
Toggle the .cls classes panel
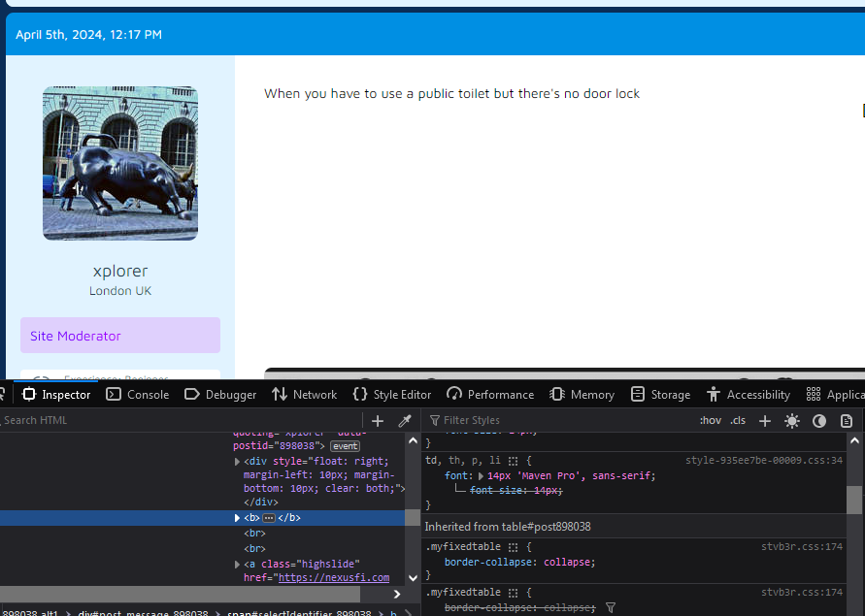(738, 420)
